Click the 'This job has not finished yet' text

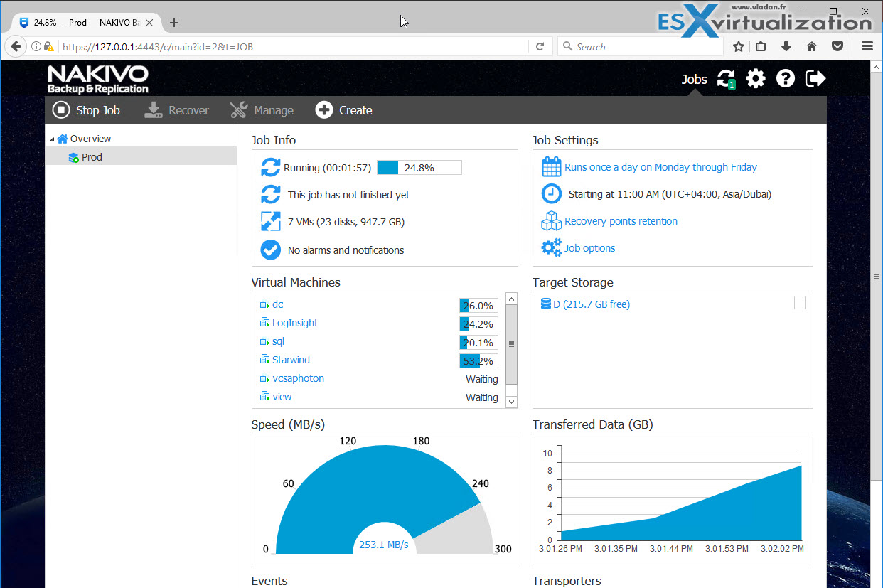coord(348,195)
